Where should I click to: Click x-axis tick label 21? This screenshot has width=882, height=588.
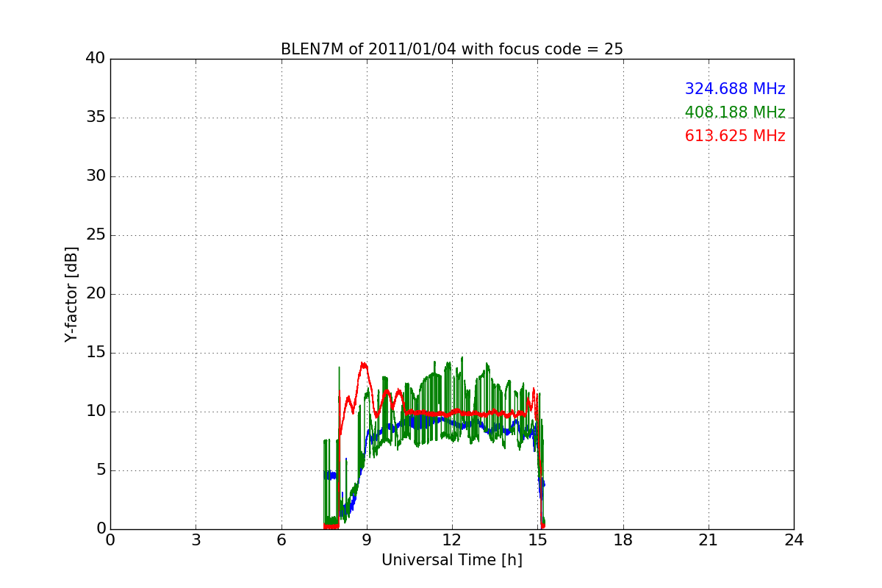[x=709, y=540]
